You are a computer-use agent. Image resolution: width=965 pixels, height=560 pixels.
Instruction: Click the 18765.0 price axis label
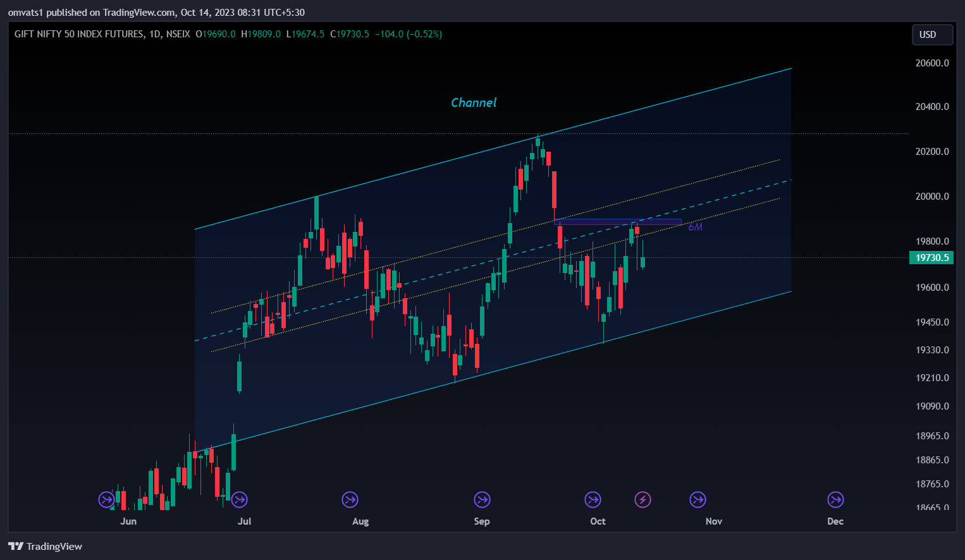pyautogui.click(x=932, y=484)
